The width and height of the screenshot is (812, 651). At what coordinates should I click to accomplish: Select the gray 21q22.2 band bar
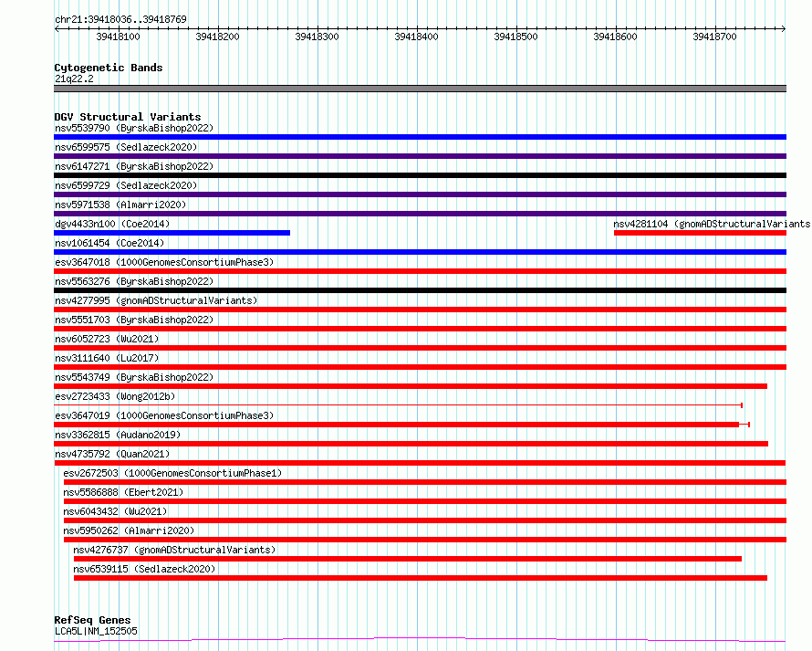coord(420,89)
